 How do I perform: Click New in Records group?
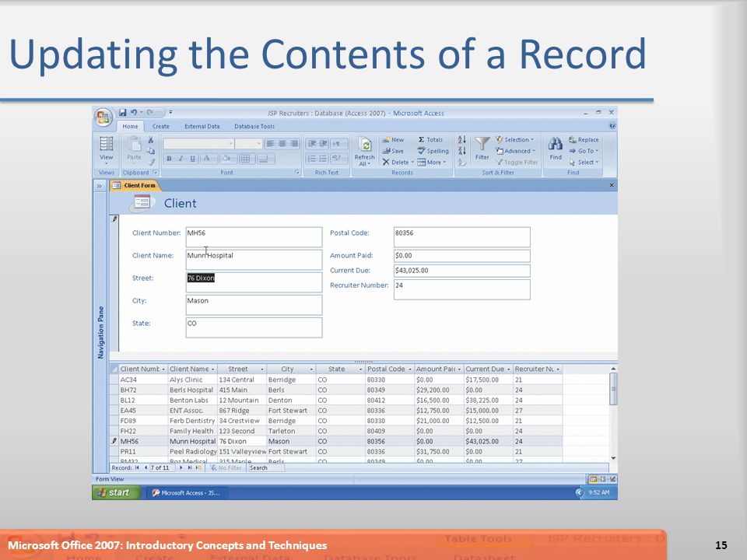pos(393,139)
